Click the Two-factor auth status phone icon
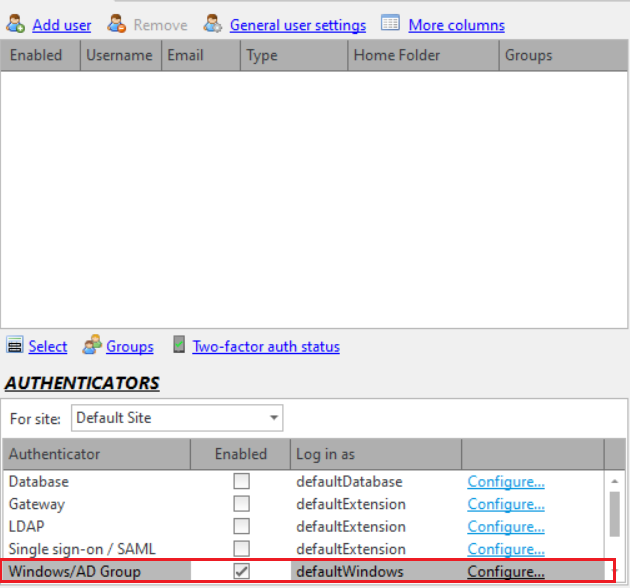 coord(179,346)
